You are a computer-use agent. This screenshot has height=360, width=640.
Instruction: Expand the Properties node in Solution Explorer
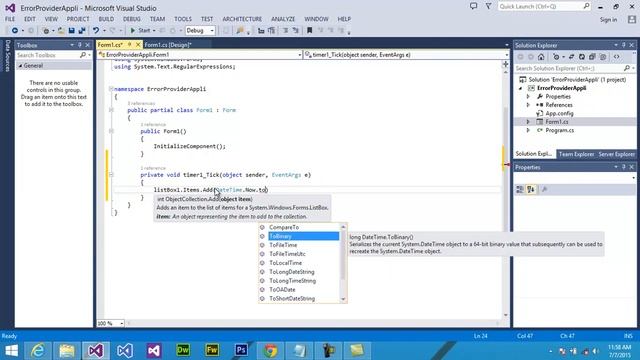(x=528, y=97)
